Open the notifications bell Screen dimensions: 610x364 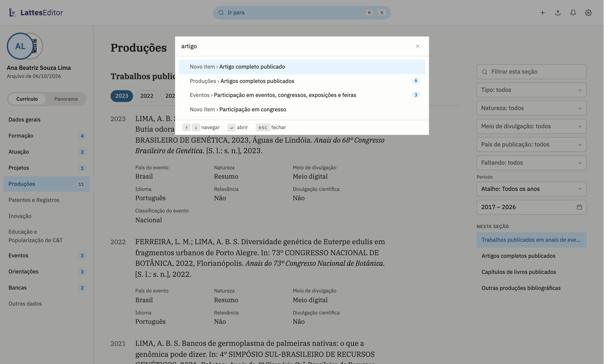[573, 13]
